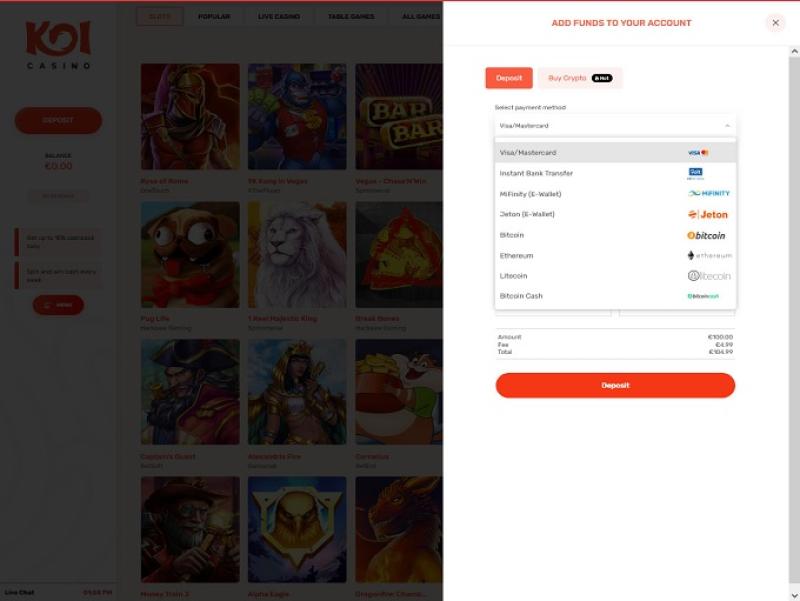
Task: Open the Table Games tab
Action: click(x=351, y=17)
